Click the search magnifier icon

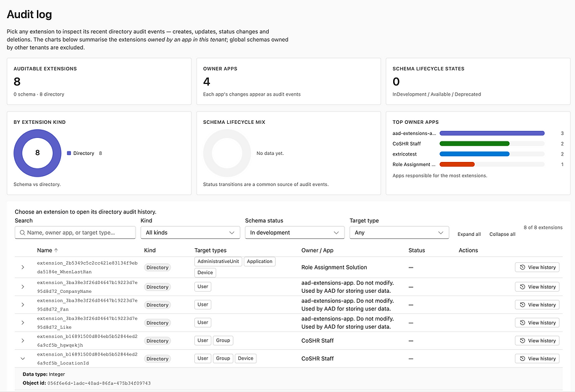(x=22, y=232)
